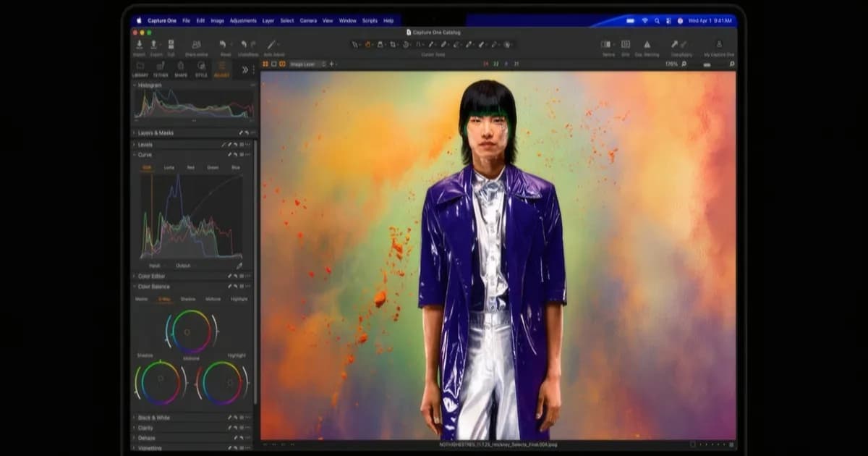Expand the Levels panel
868x456 pixels.
coord(135,145)
